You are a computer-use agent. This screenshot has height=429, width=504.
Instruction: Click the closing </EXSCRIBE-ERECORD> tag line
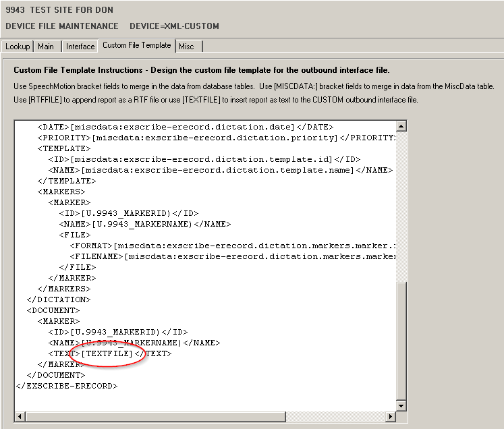point(66,386)
